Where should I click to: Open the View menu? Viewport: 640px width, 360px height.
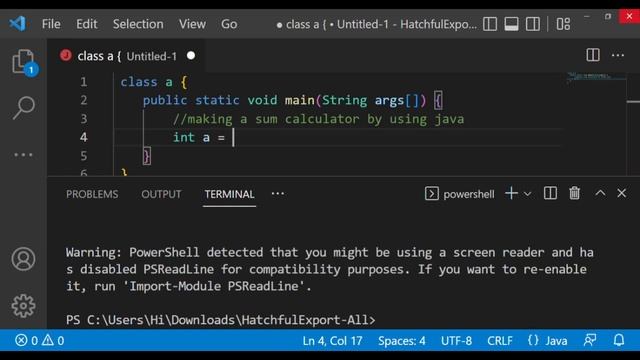192,24
